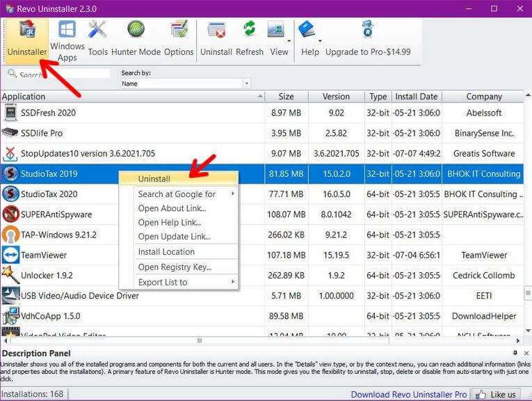
Task: Open the Help book icon
Action: pyautogui.click(x=307, y=29)
